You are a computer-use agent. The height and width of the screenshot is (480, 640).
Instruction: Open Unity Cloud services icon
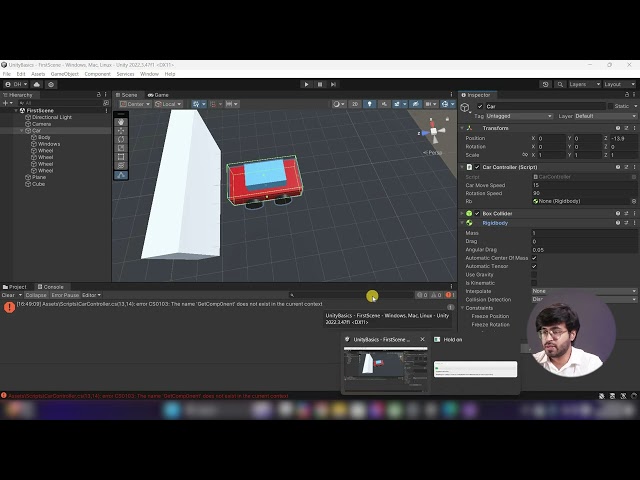click(37, 84)
